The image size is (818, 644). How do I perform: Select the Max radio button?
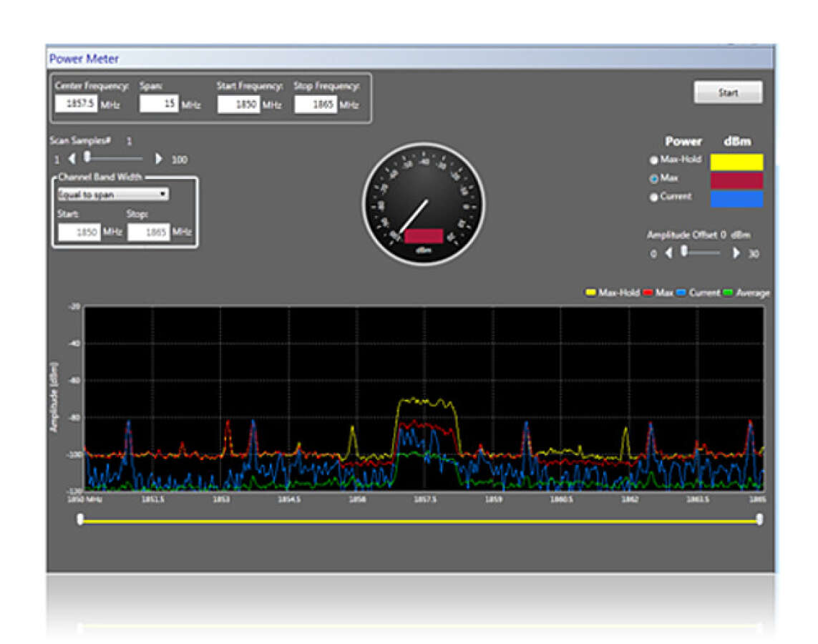coord(653,179)
